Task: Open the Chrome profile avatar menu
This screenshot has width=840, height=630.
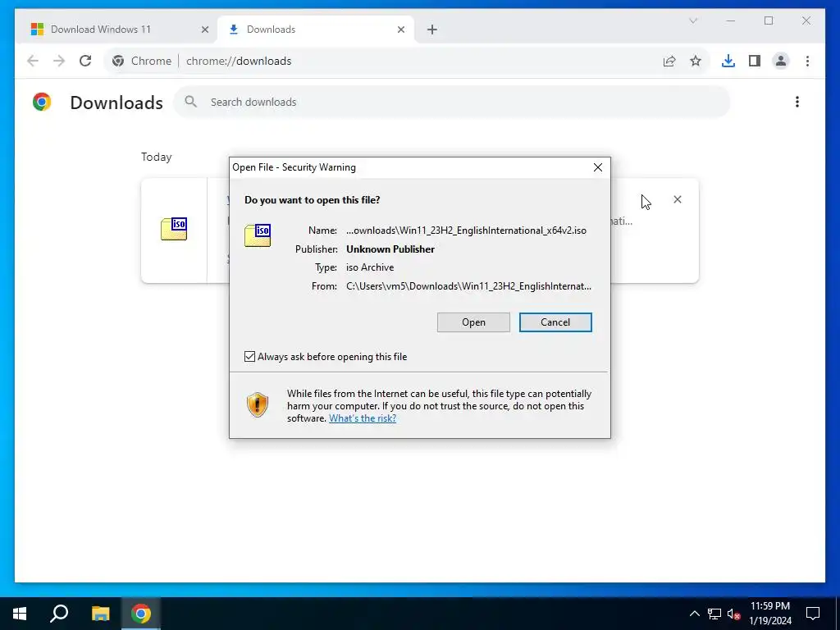Action: (x=781, y=61)
